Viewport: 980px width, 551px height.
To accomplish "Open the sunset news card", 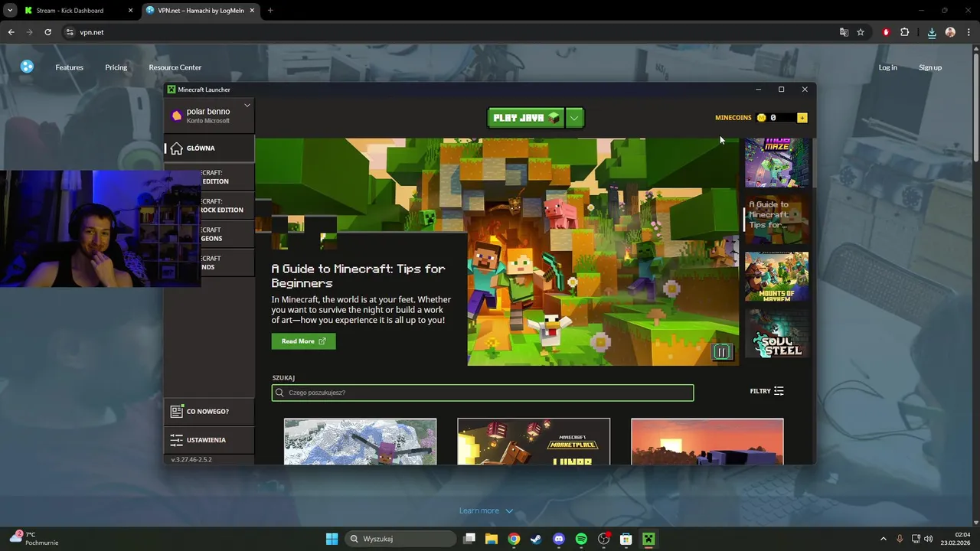I will (707, 442).
